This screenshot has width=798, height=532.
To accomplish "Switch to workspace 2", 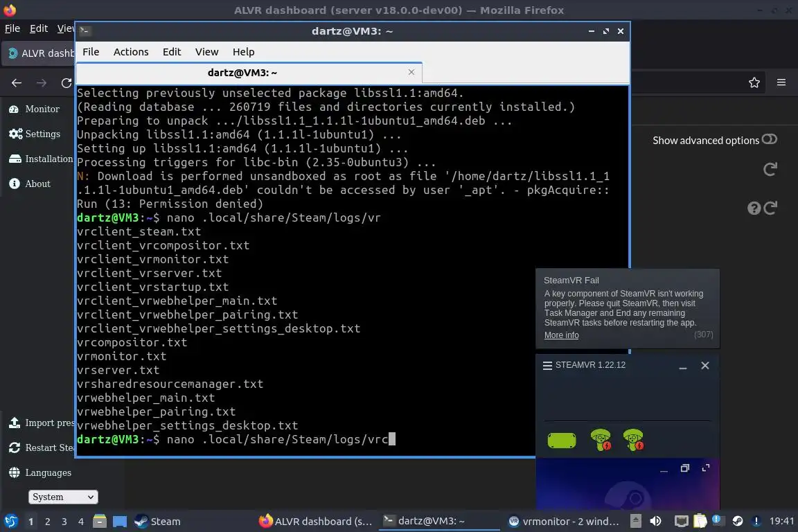I will [x=48, y=522].
